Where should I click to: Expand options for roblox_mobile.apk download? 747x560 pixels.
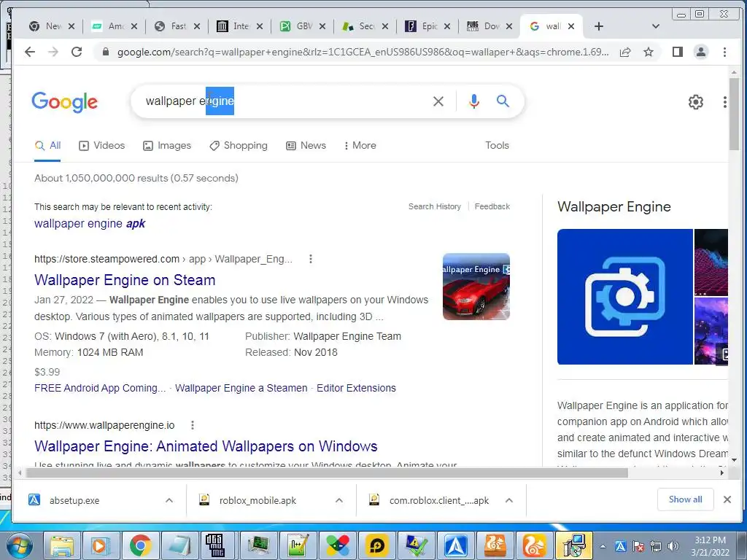point(339,500)
